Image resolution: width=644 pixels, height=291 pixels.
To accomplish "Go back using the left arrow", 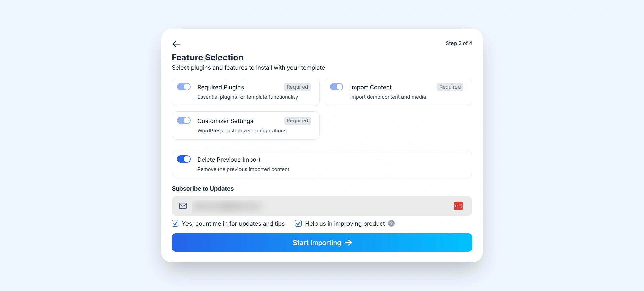I will click(176, 44).
